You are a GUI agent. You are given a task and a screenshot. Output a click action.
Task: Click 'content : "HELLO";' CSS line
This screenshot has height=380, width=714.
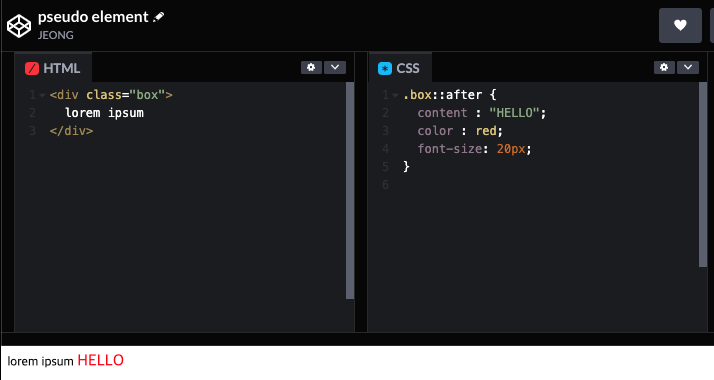[482, 113]
